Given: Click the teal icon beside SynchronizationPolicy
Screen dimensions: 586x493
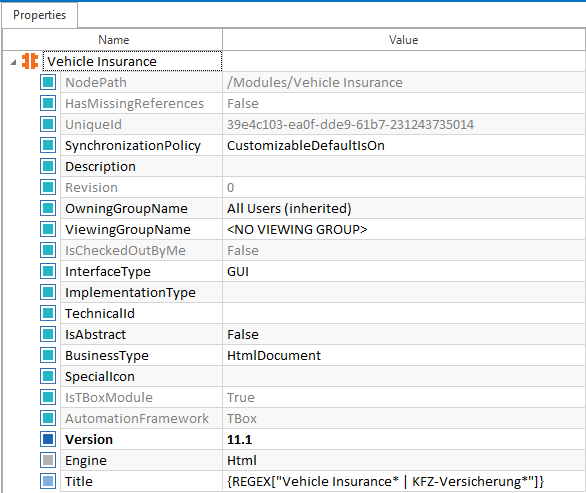Looking at the screenshot, I should point(48,145).
